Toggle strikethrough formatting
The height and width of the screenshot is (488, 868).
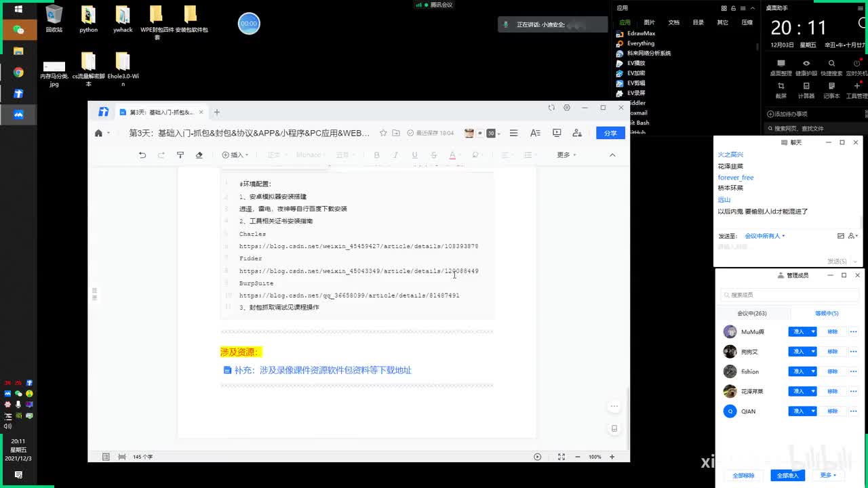pos(433,155)
